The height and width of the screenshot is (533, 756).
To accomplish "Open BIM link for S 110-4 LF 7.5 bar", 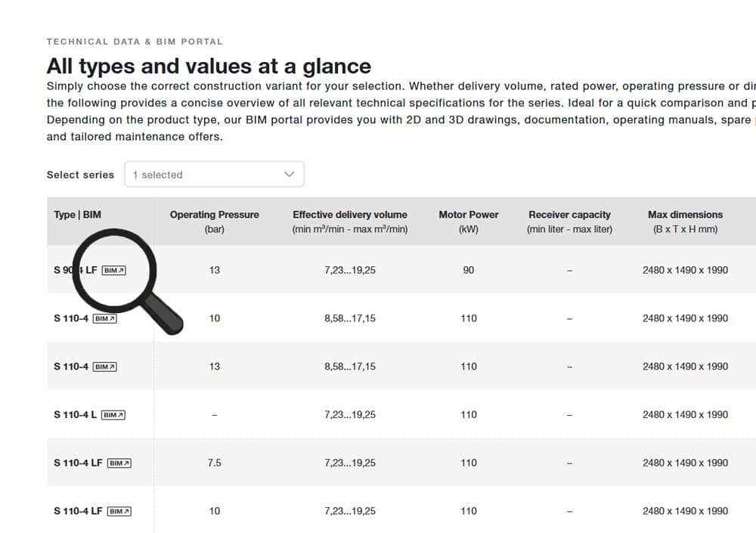I will [x=119, y=463].
